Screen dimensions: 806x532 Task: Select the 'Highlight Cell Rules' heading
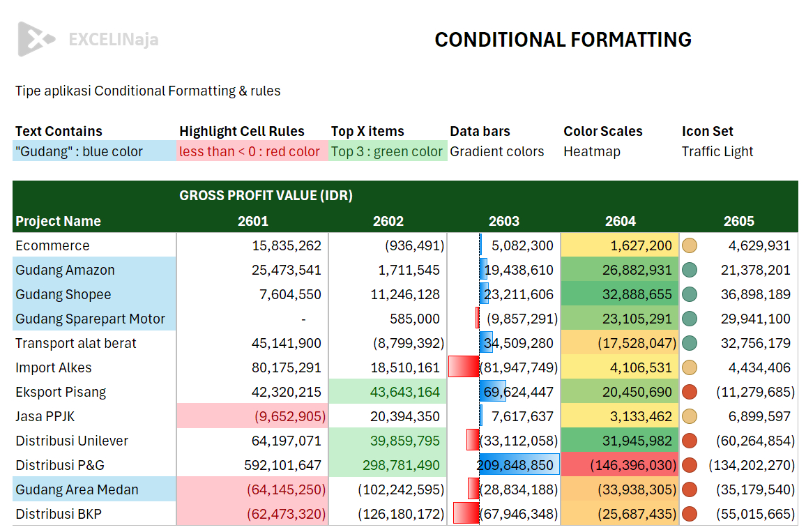[242, 131]
